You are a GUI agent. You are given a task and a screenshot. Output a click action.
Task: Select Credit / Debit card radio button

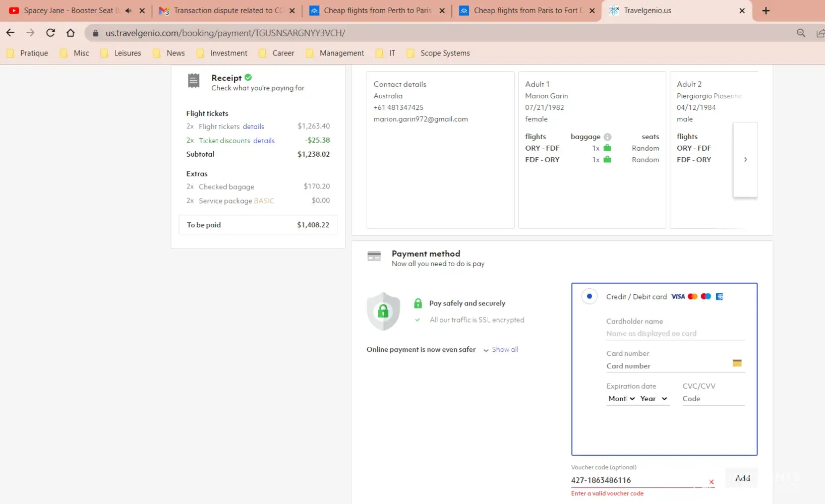(x=589, y=296)
